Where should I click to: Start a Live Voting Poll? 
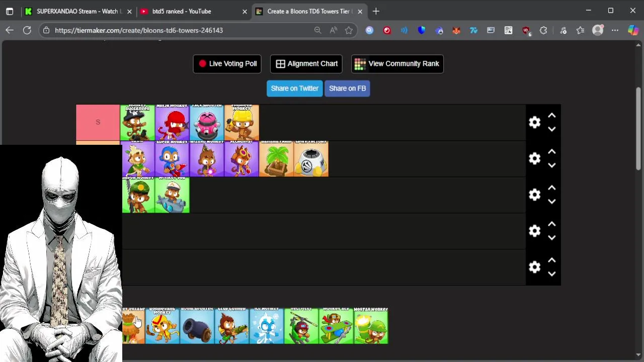click(x=227, y=64)
